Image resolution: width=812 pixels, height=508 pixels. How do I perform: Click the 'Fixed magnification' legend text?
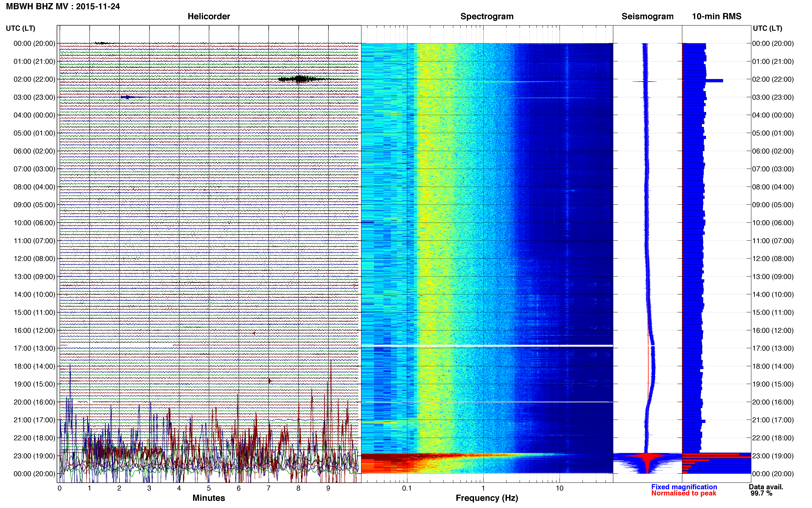(684, 487)
